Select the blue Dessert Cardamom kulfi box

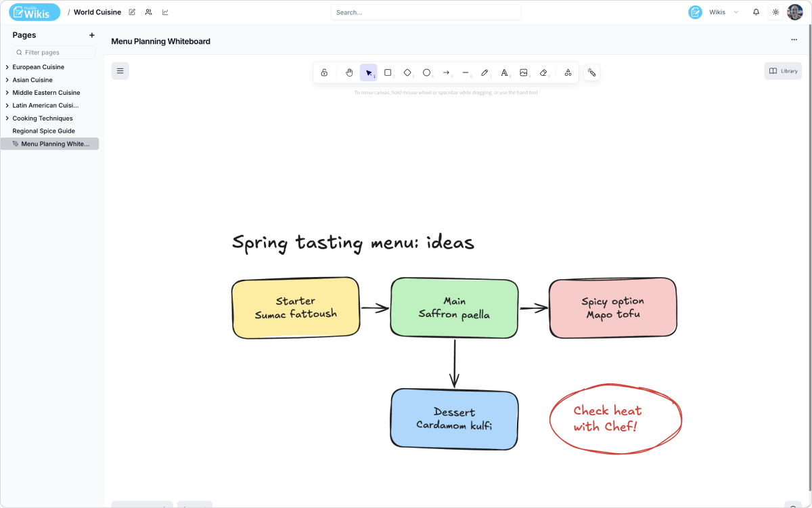click(x=454, y=419)
